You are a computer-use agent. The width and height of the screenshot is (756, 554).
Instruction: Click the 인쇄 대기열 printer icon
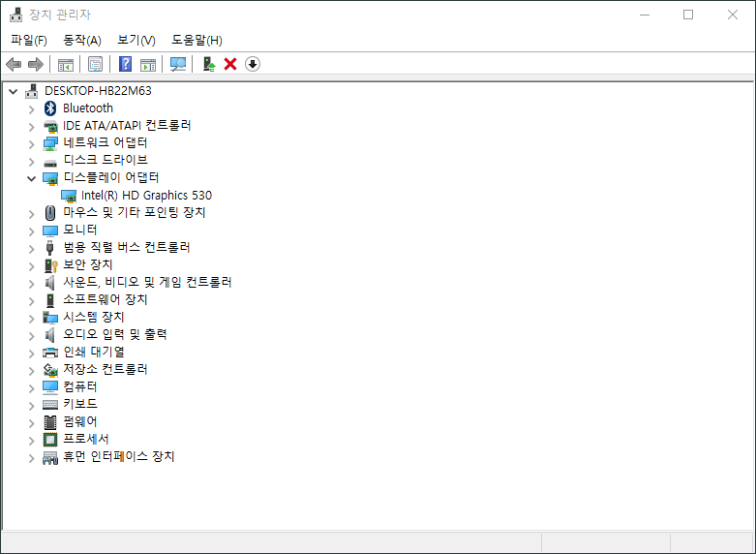pyautogui.click(x=50, y=353)
